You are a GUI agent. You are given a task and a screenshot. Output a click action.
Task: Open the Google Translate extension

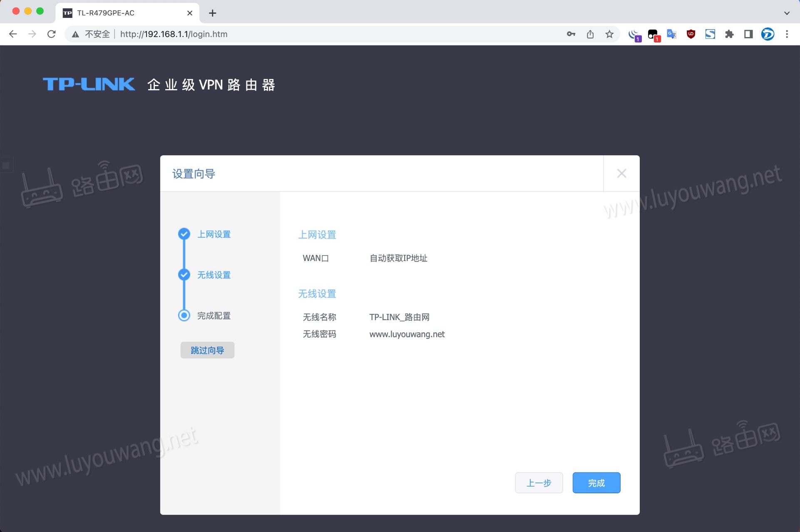671,34
